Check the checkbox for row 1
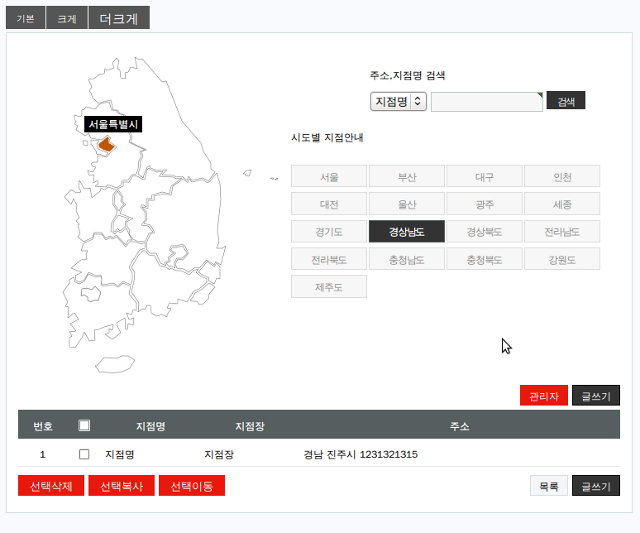Screen dimensions: 640x533 click(x=84, y=454)
